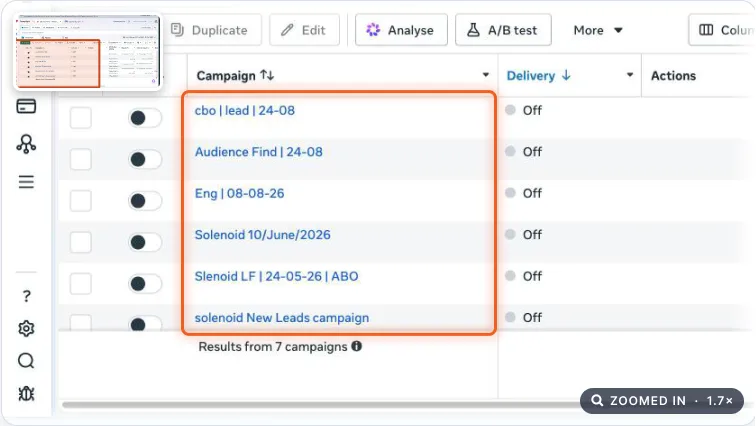The image size is (756, 426).
Task: Click the Campaign sort arrows icon
Action: pyautogui.click(x=267, y=75)
